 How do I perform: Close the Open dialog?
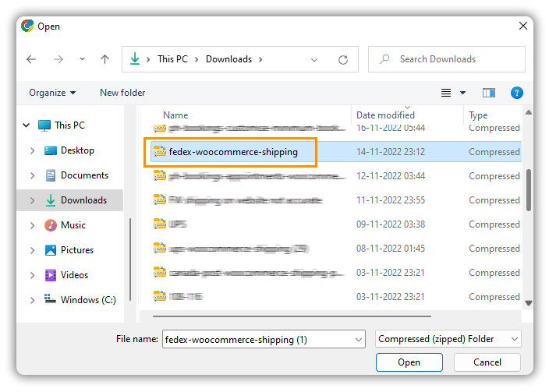(x=523, y=26)
